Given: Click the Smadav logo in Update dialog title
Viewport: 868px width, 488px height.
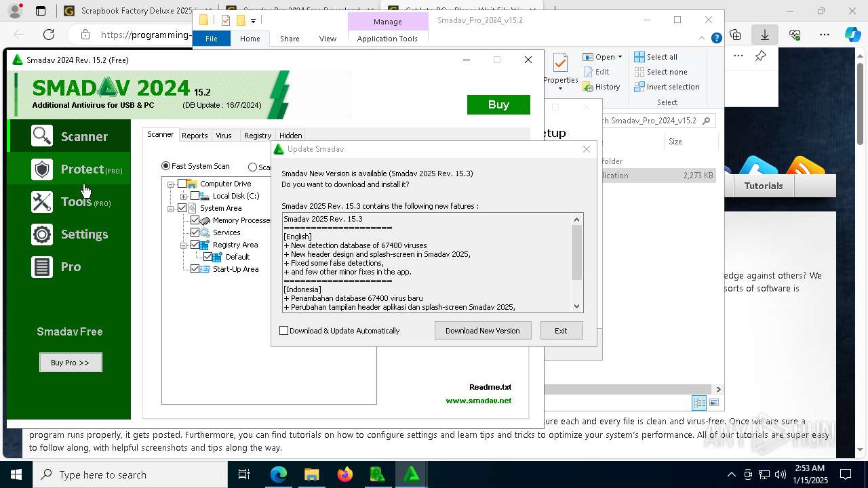Looking at the screenshot, I should [279, 149].
